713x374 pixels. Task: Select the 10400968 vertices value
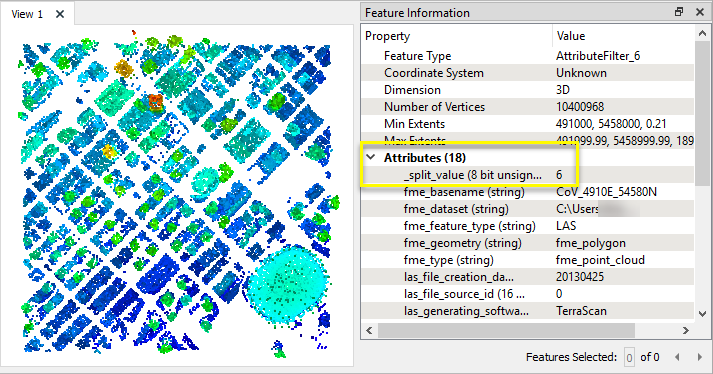580,107
